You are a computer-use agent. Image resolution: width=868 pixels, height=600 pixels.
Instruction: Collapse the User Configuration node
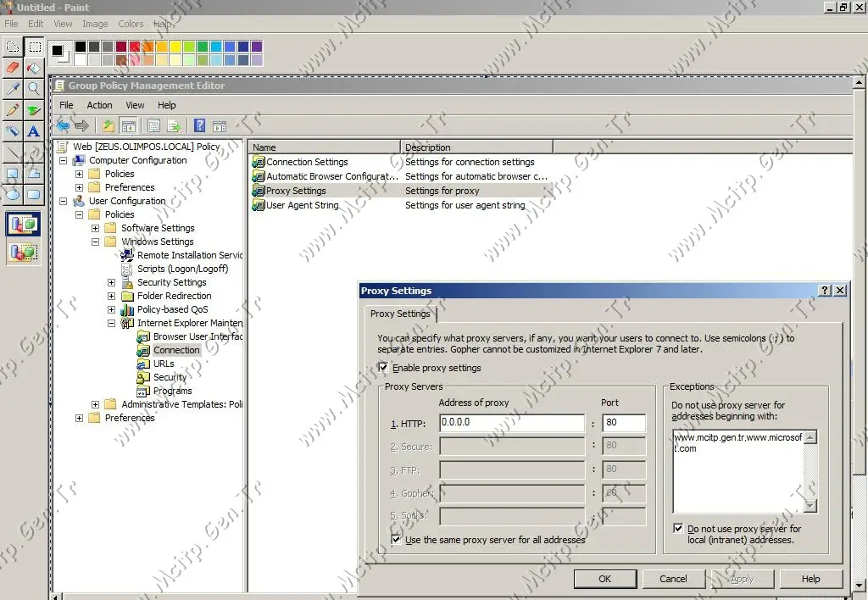coord(63,201)
